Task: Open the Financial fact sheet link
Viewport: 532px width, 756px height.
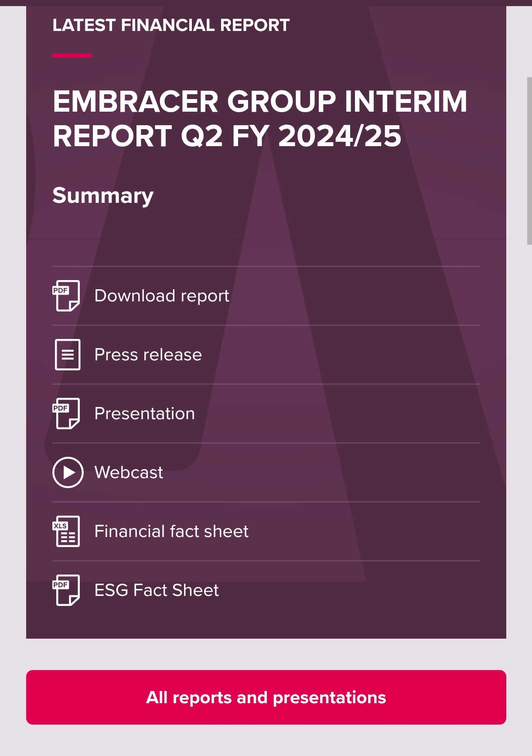Action: click(x=171, y=531)
